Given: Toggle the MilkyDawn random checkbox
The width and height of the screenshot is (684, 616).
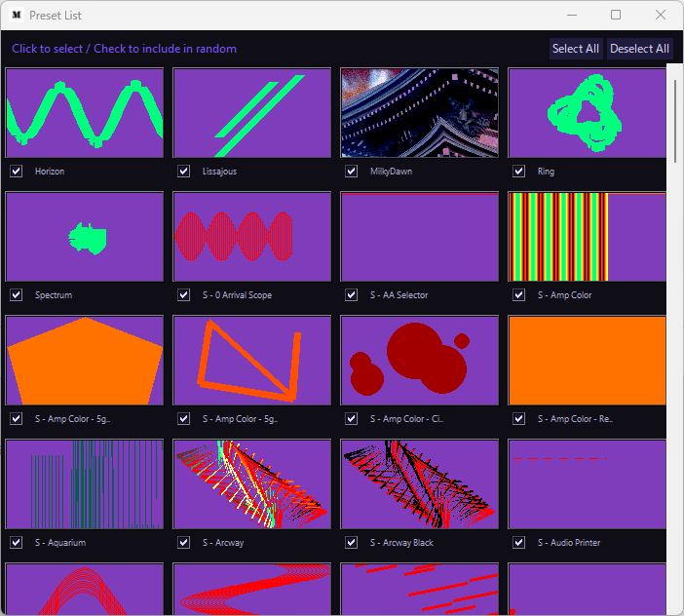Looking at the screenshot, I should point(351,171).
